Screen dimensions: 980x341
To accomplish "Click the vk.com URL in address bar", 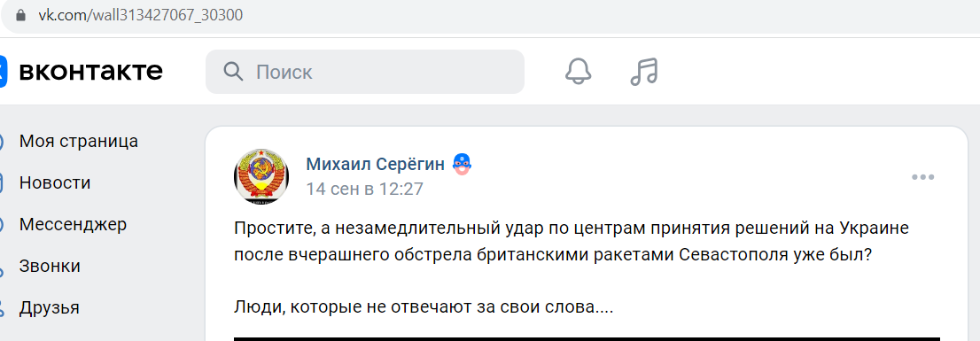I will 141,15.
